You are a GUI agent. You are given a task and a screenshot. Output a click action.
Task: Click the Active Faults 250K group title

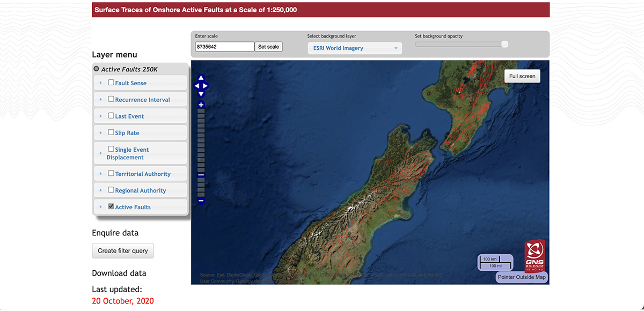click(x=129, y=69)
